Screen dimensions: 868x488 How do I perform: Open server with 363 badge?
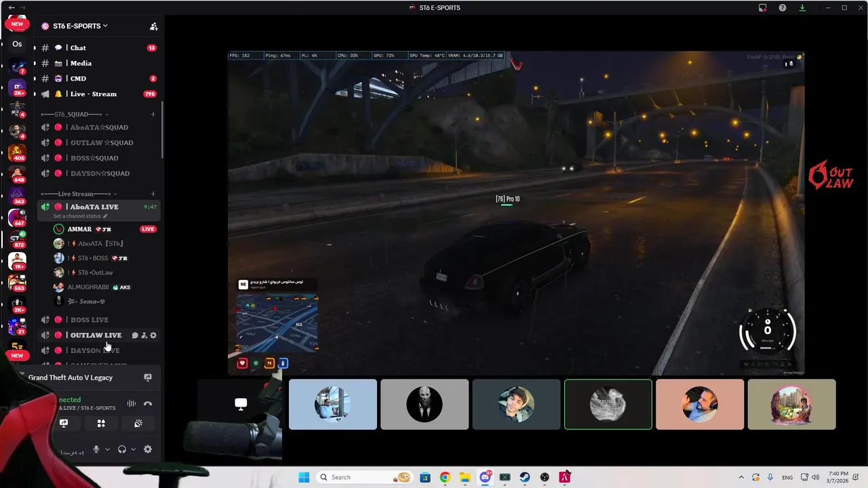pyautogui.click(x=17, y=196)
